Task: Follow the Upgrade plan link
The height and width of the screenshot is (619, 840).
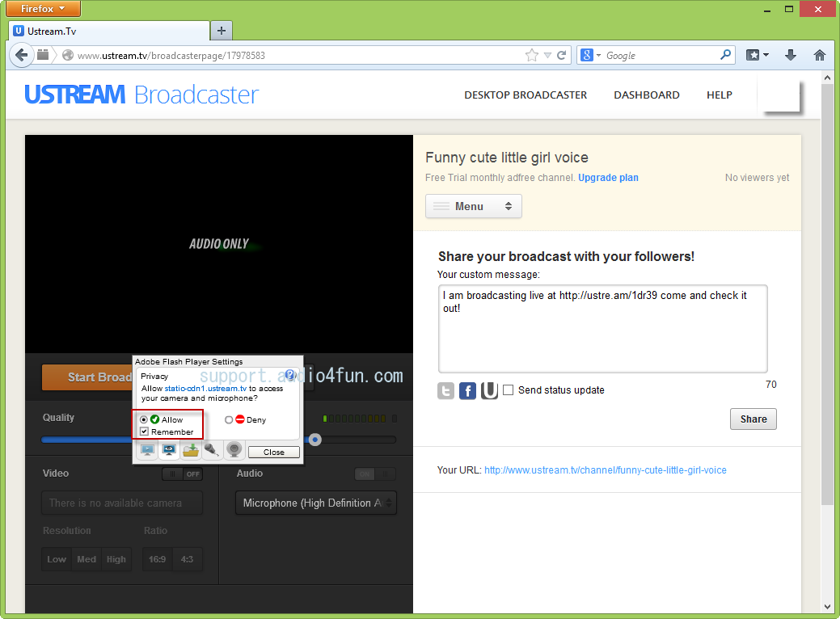Action: (x=608, y=177)
